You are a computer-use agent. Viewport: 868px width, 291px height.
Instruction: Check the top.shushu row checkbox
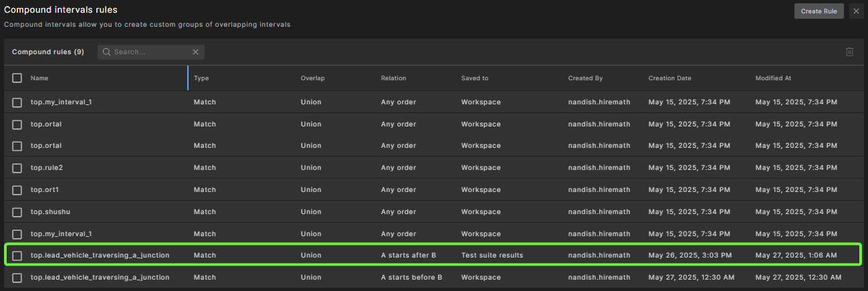(x=17, y=212)
